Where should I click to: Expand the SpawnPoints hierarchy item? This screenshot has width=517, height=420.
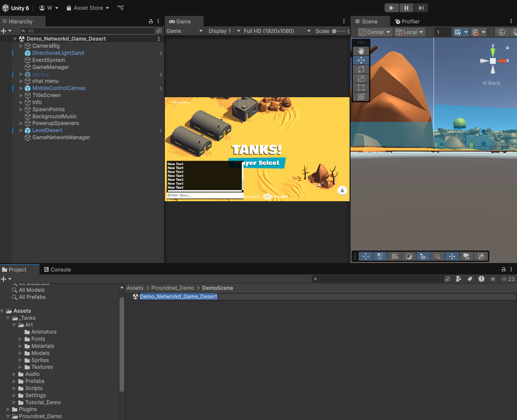coord(21,109)
